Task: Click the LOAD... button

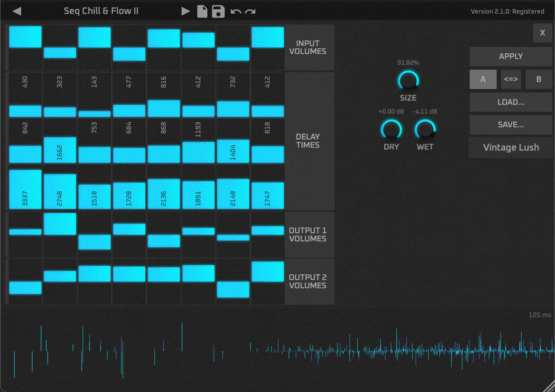Action: [511, 102]
